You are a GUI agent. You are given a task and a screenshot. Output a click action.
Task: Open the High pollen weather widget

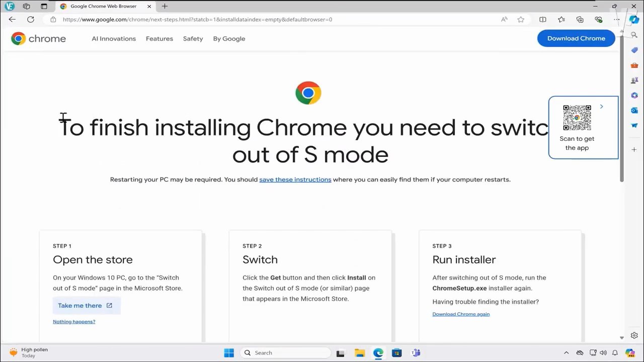pos(29,352)
